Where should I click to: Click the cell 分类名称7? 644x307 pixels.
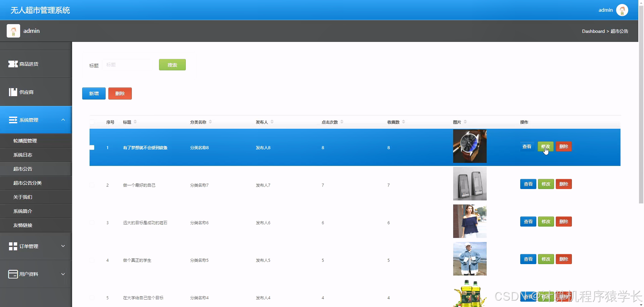(x=199, y=185)
